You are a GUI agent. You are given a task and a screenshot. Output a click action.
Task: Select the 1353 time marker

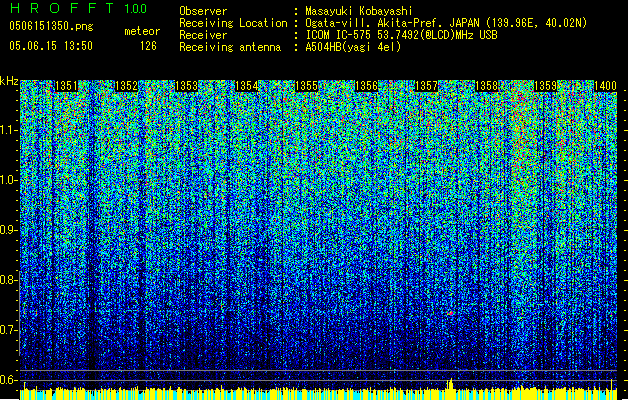187,87
